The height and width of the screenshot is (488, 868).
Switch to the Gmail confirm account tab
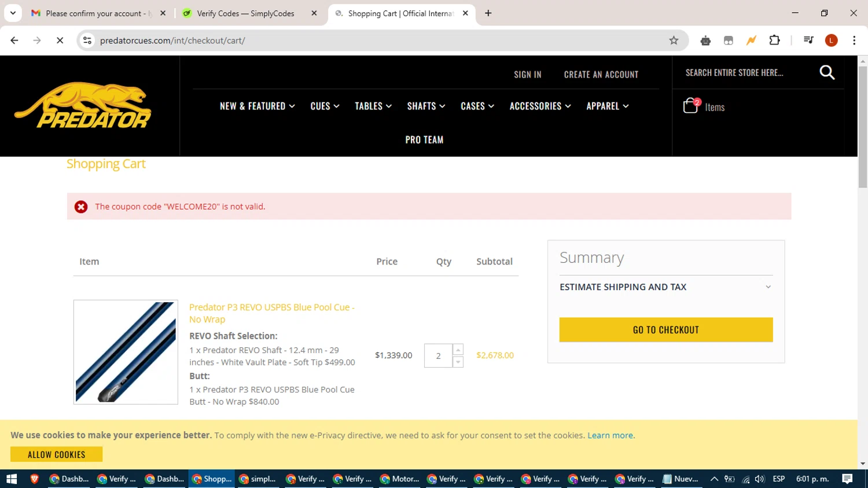98,13
